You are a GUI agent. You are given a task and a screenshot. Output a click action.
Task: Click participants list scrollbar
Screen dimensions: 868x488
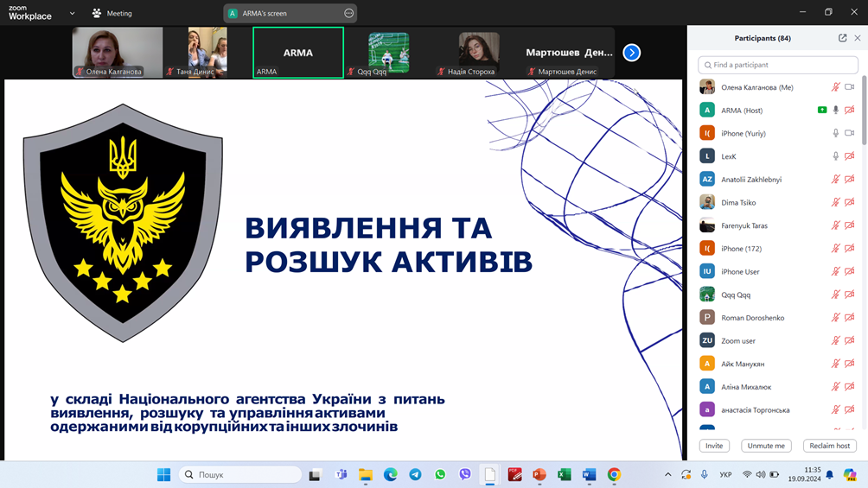point(865,111)
